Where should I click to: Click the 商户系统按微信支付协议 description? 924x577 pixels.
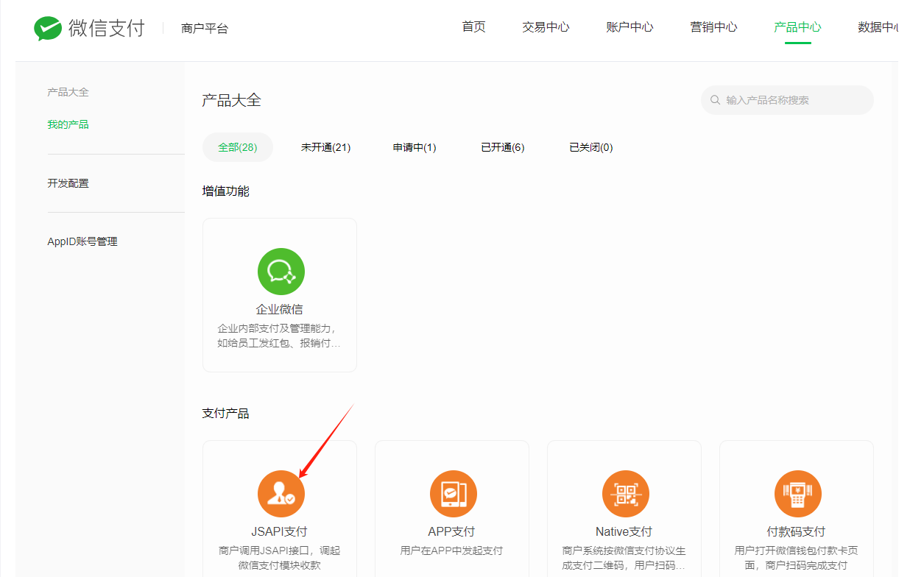click(x=624, y=558)
